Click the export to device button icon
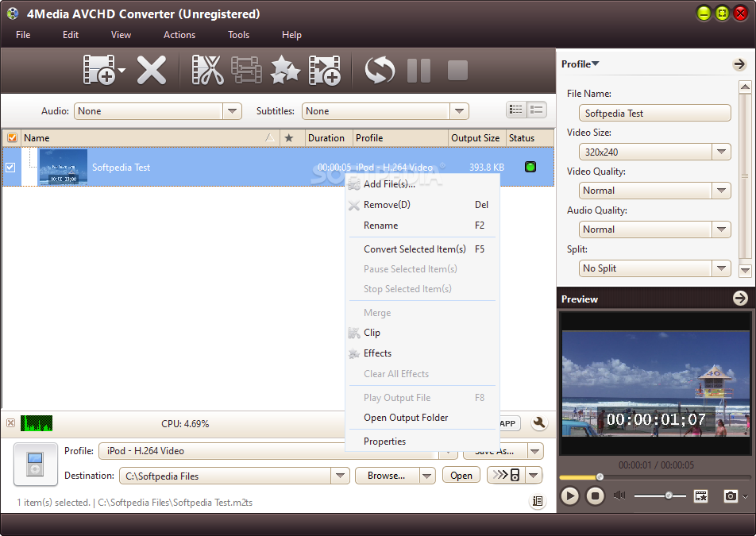756x536 pixels. click(x=507, y=475)
